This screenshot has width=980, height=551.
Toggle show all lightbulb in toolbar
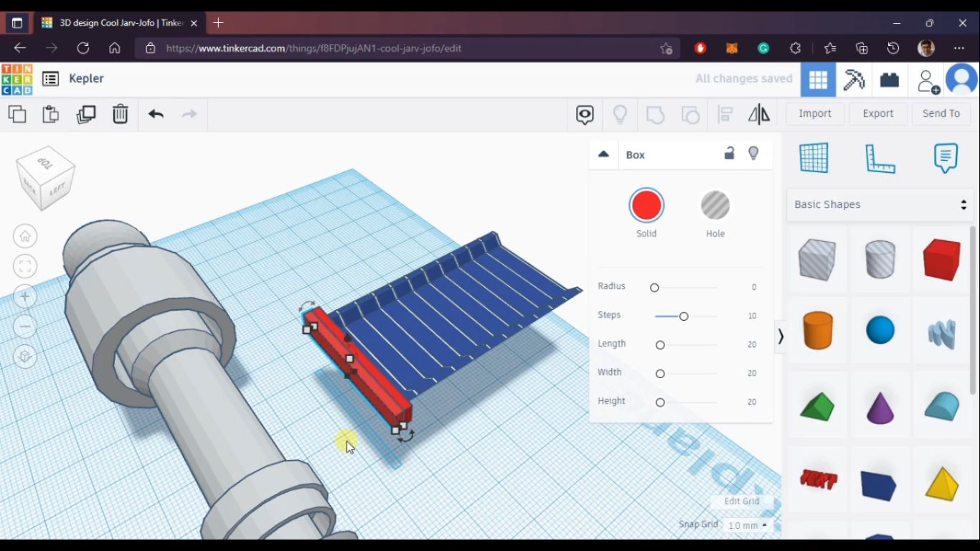(621, 115)
